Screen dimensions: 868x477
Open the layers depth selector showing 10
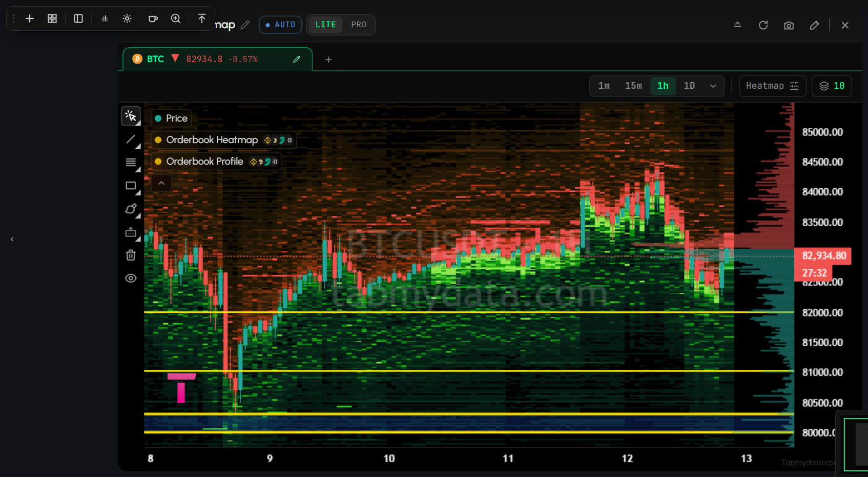[832, 86]
